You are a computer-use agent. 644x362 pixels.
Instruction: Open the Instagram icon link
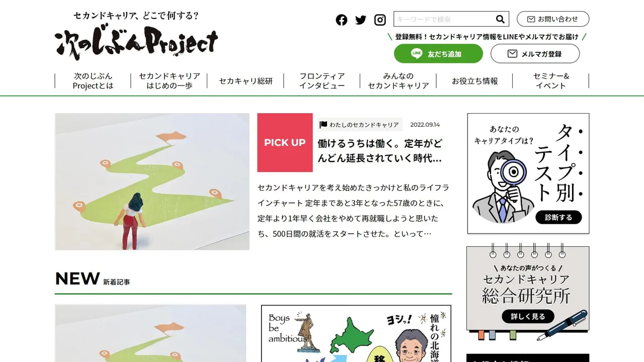pos(380,20)
